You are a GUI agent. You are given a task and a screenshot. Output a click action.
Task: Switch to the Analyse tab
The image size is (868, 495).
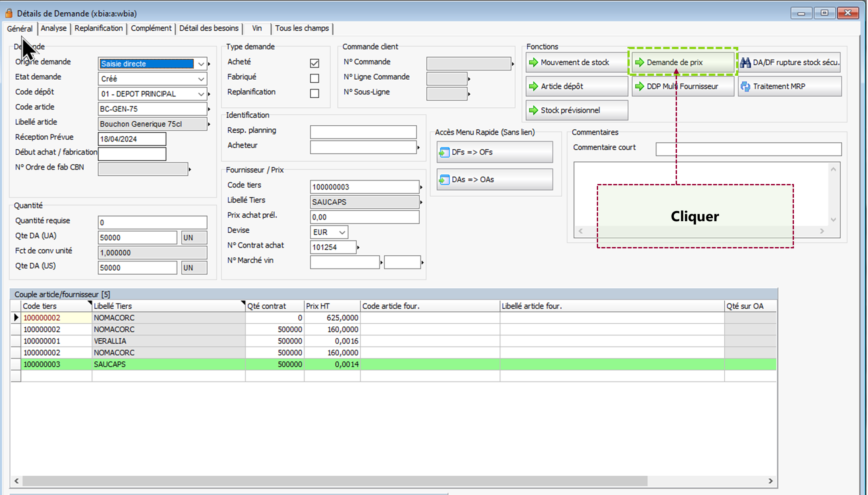[x=53, y=28]
